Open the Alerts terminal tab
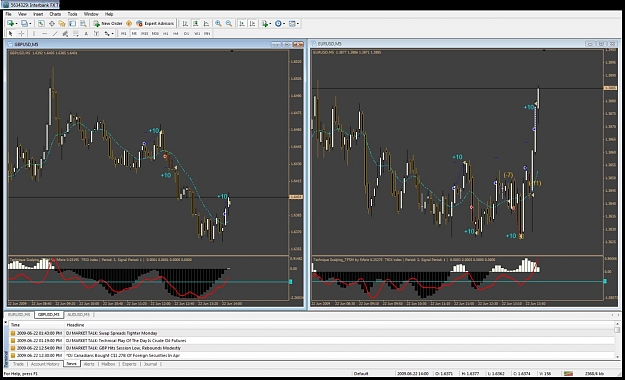 tap(89, 364)
